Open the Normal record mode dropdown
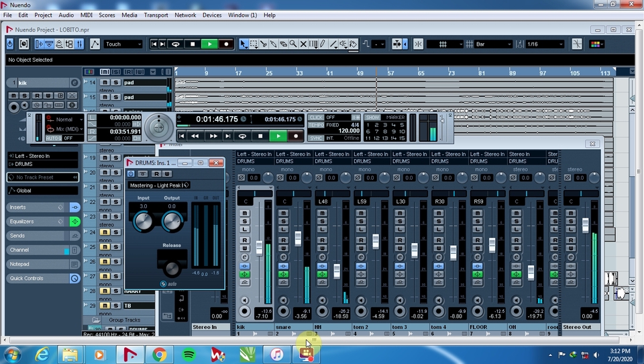Screen dimensions: 644x364 pos(64,120)
